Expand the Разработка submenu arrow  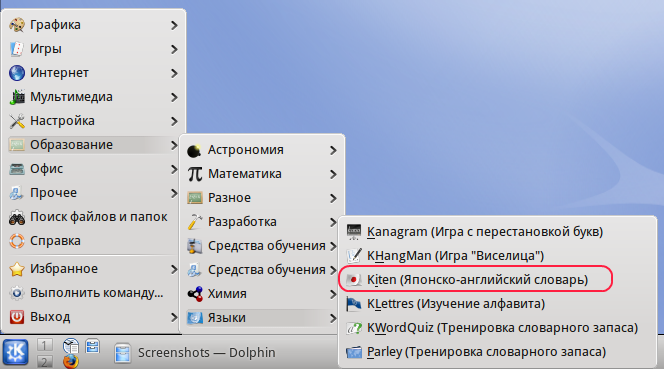pyautogui.click(x=333, y=222)
